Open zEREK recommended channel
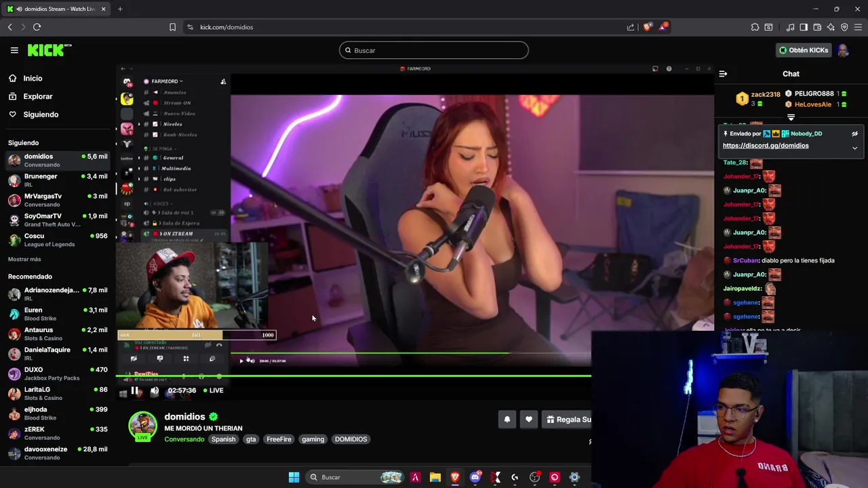The width and height of the screenshot is (868, 488). tap(58, 433)
